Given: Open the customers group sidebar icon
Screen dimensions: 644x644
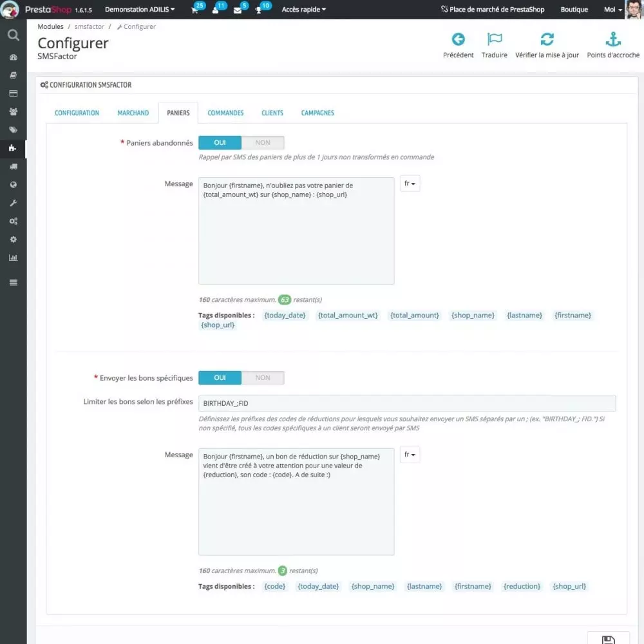Looking at the screenshot, I should pyautogui.click(x=13, y=111).
